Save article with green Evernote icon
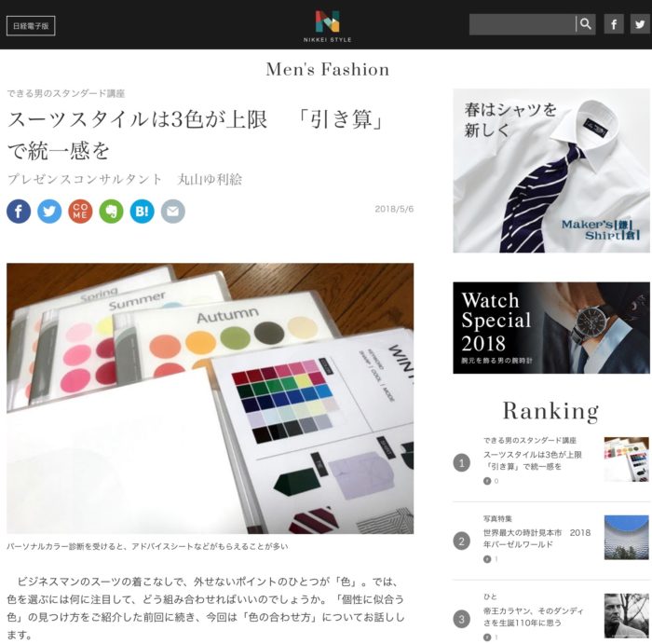 click(111, 212)
